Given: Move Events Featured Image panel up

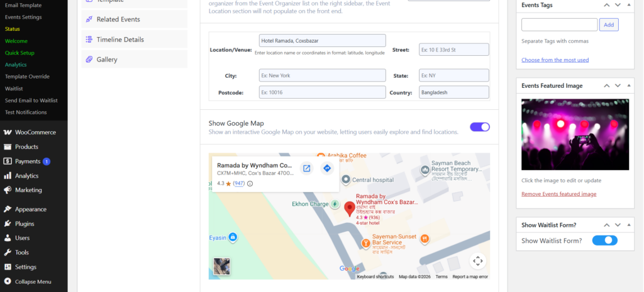Looking at the screenshot, I should tap(607, 85).
